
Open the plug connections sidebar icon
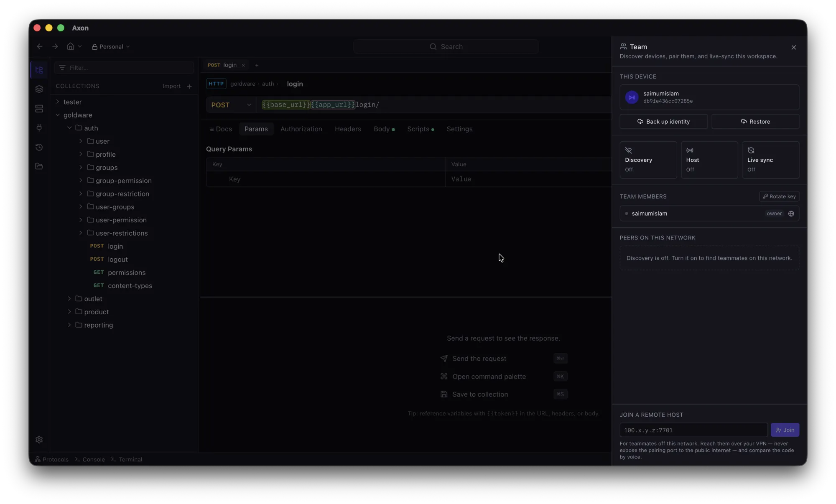[x=39, y=127]
